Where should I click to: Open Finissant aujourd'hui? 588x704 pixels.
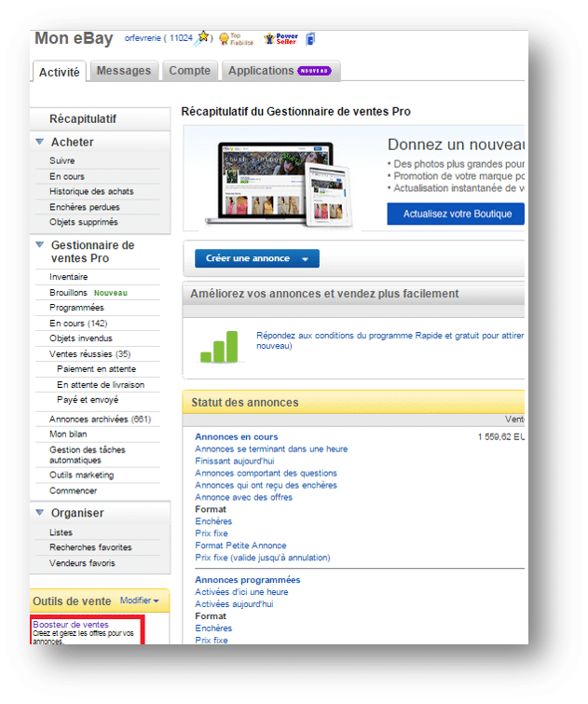point(234,462)
